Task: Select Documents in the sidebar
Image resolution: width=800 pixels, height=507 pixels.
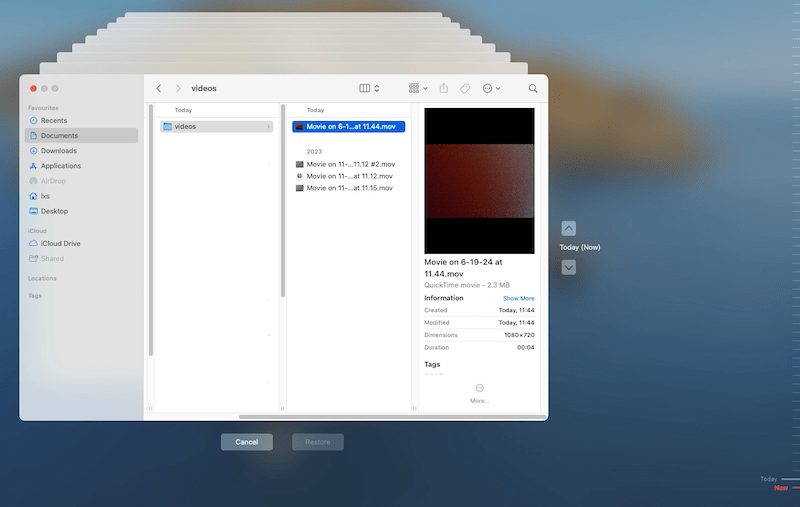Action: 59,135
